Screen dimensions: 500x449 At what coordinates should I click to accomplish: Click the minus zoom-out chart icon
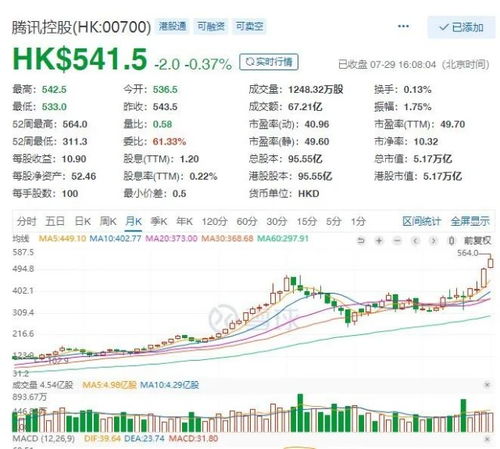tap(397, 240)
